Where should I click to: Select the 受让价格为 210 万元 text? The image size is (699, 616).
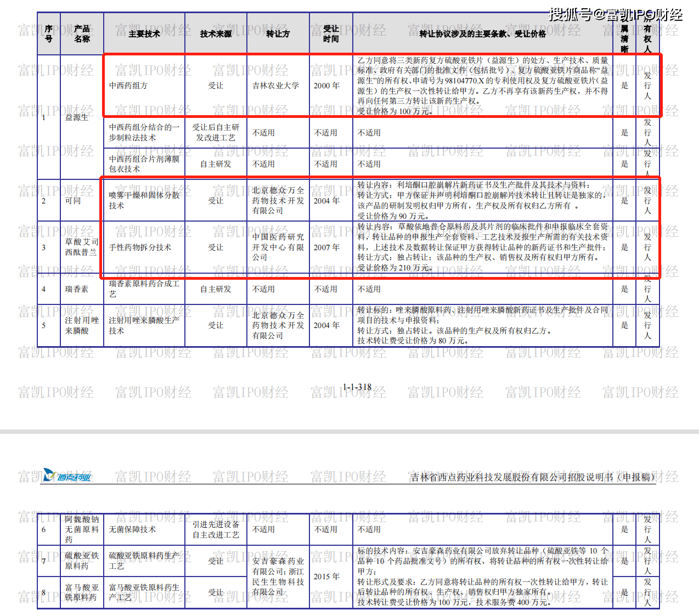(x=395, y=268)
